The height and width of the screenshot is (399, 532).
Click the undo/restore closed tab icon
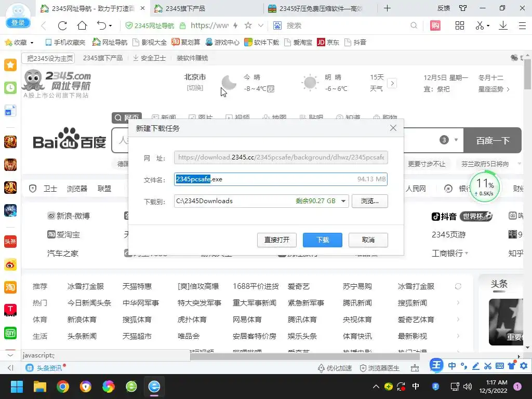(x=102, y=25)
